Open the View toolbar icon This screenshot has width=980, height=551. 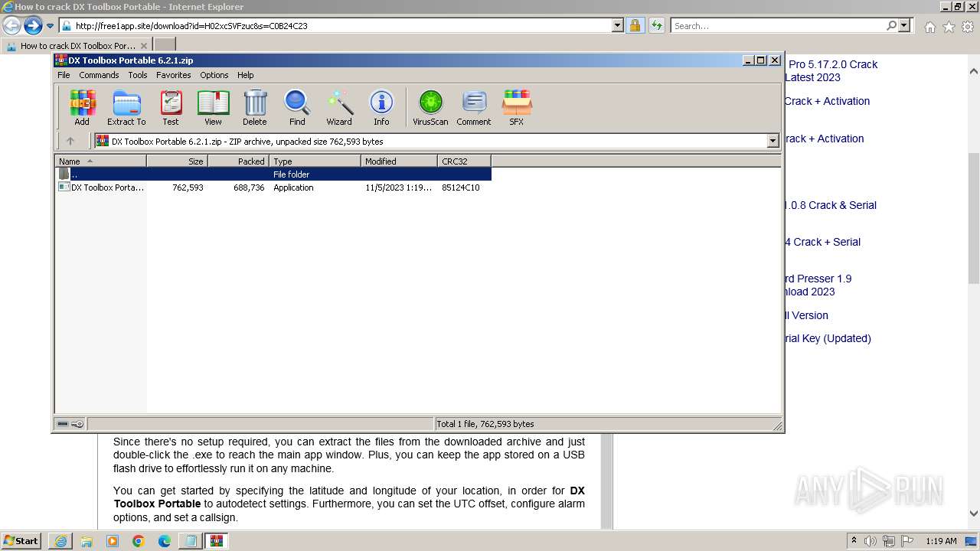pyautogui.click(x=213, y=108)
